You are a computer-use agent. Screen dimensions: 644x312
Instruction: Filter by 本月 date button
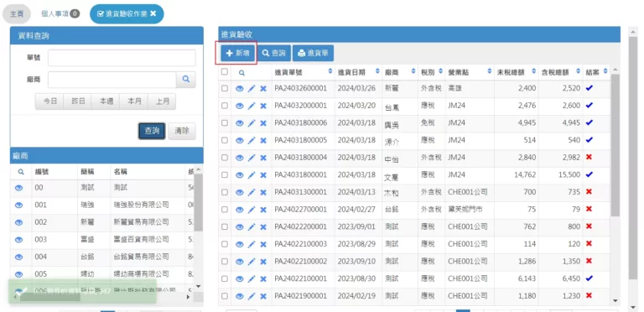pyautogui.click(x=134, y=101)
